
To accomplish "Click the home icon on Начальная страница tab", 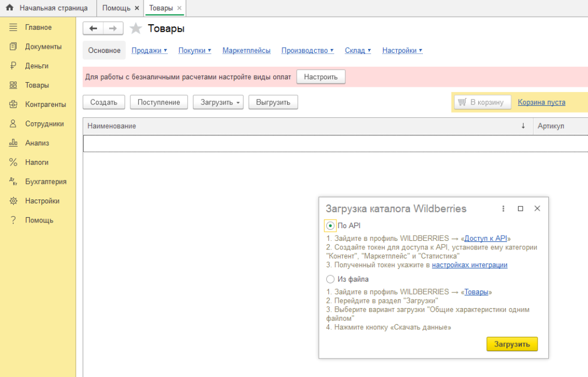I will pos(10,7).
